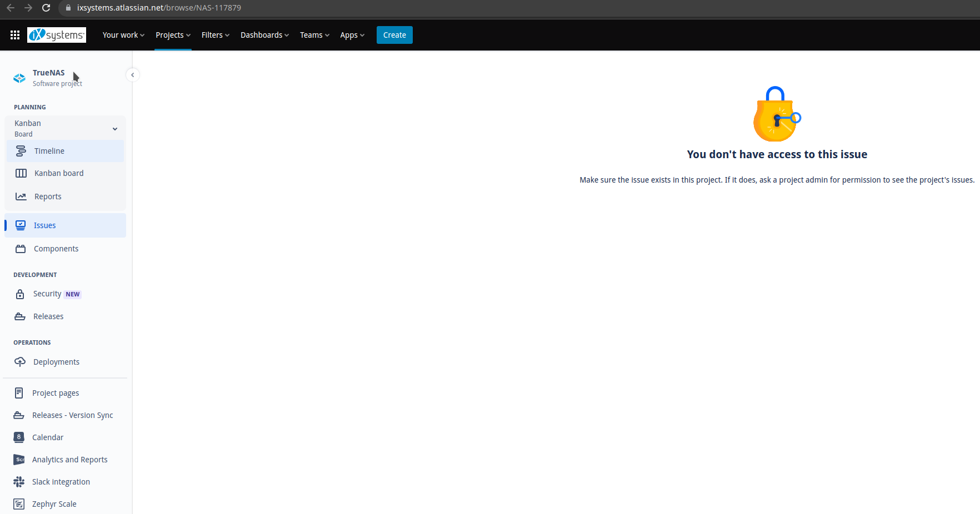
Task: Open the Dashboards dropdown menu
Action: 264,35
